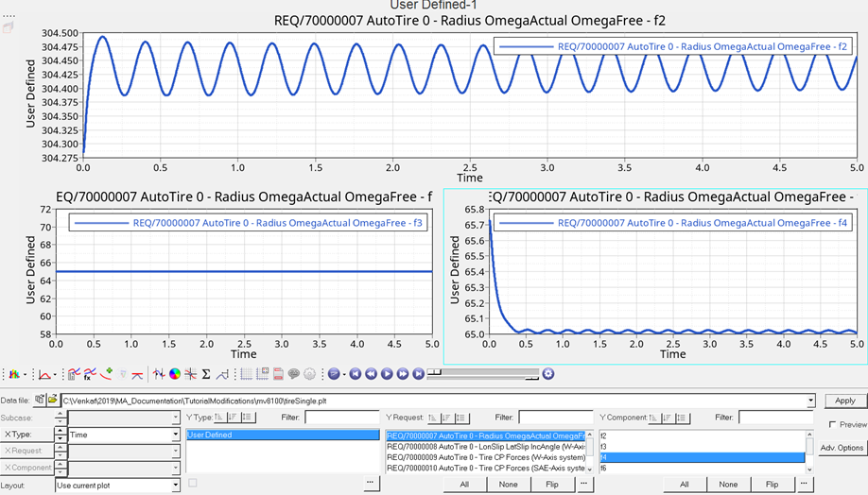Click the play animation button
Screen dimensions: 868x495
(387, 375)
